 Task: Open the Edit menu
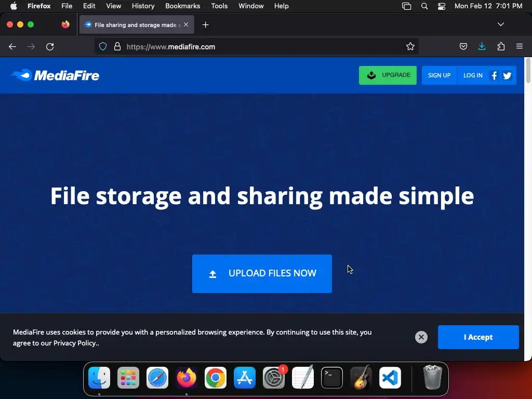click(89, 6)
